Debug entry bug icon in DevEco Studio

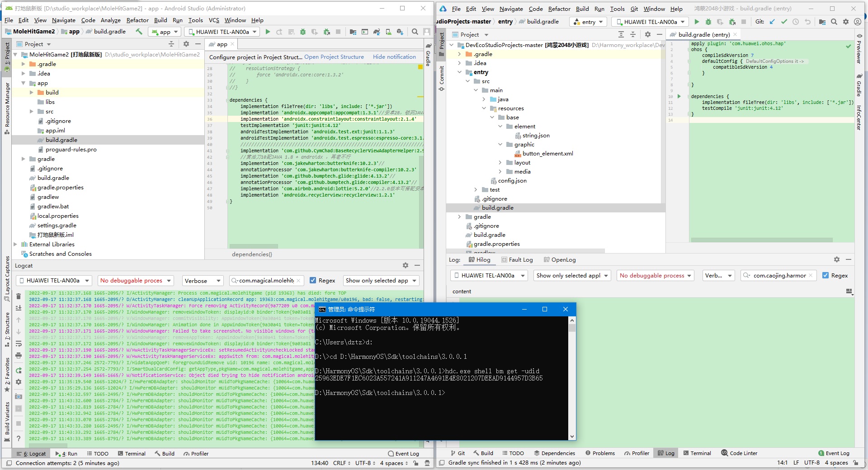pos(708,22)
